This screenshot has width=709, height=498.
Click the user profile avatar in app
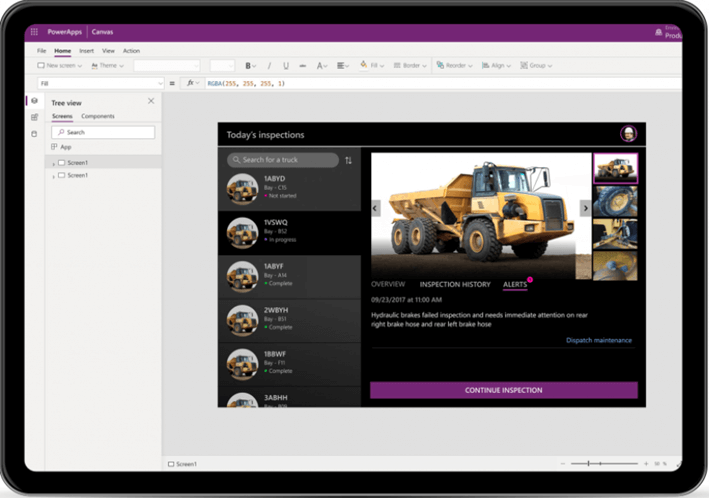(x=629, y=134)
